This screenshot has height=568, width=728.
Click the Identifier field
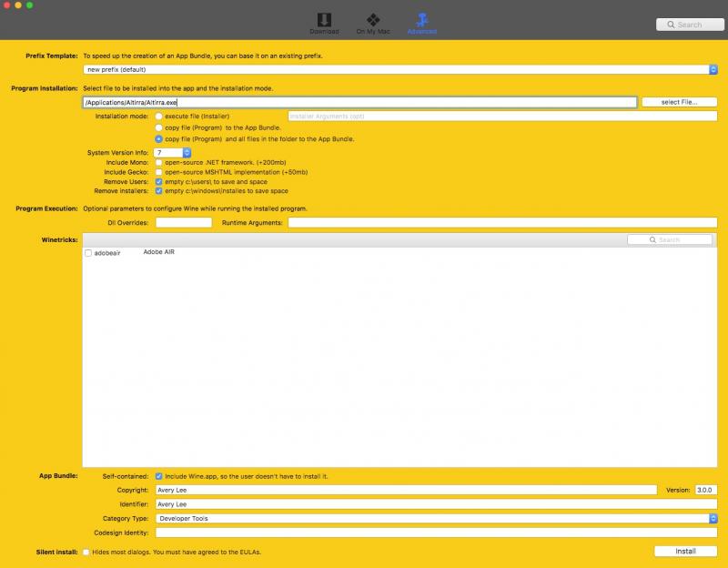point(437,504)
